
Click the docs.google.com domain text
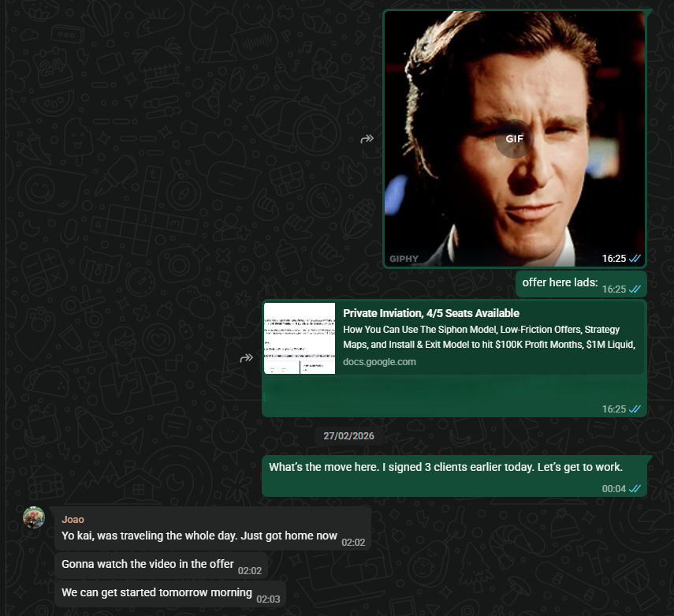(x=379, y=362)
